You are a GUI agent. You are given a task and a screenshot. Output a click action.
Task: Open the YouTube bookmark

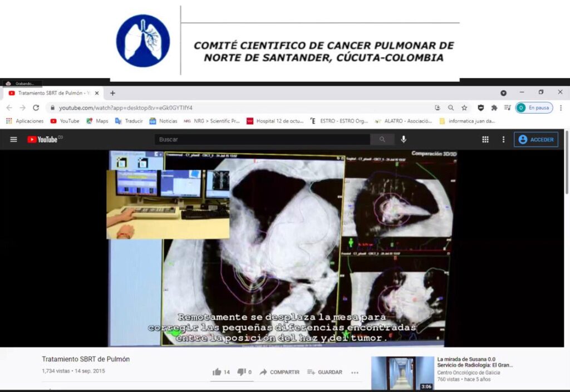coord(65,121)
